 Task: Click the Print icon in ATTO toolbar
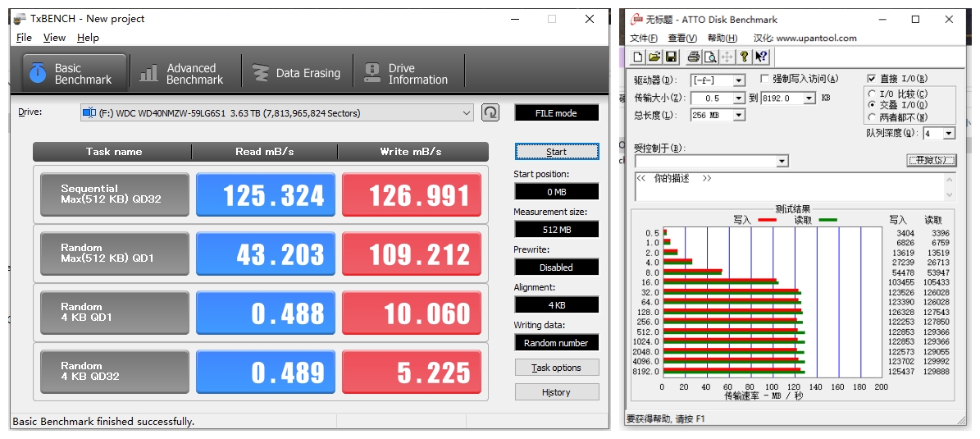[694, 57]
